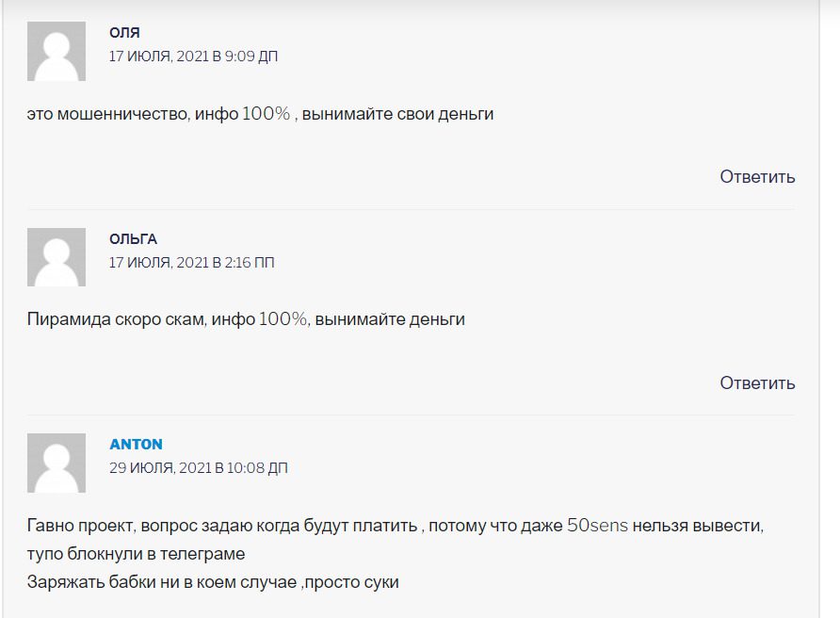Click Ольга's gray avatar placeholder icon
Screen dimensions: 840x618
(x=57, y=257)
